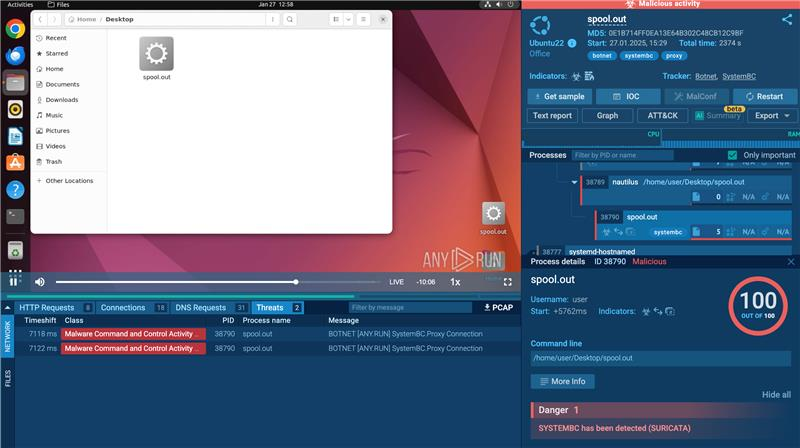Change the 1x playback speed
800x448 pixels.
point(456,282)
